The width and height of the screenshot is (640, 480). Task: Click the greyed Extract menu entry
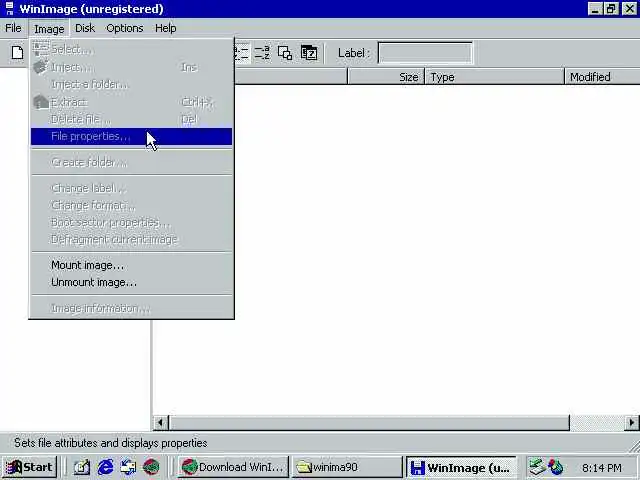point(131,102)
